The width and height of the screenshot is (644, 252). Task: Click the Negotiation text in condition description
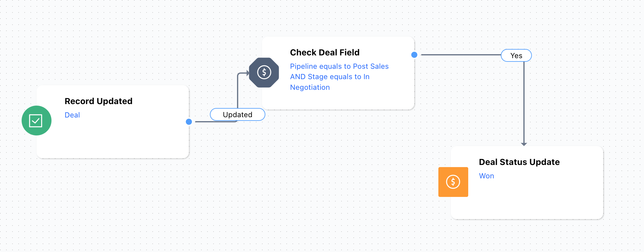310,87
